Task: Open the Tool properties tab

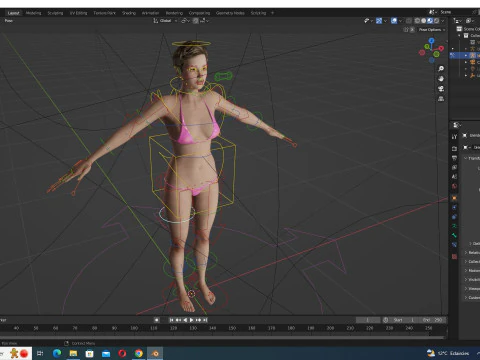Action: [454, 137]
